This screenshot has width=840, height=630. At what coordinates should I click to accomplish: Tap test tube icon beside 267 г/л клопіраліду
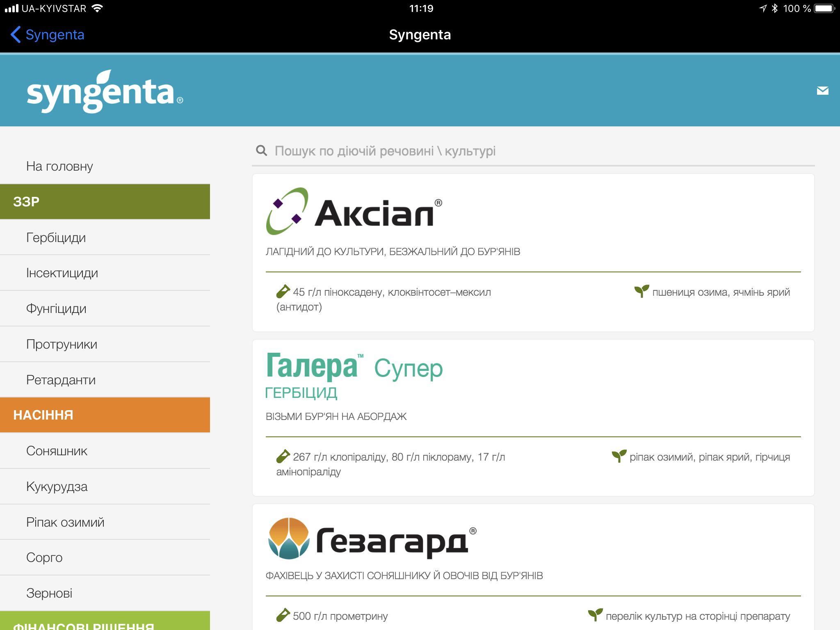[x=283, y=456]
